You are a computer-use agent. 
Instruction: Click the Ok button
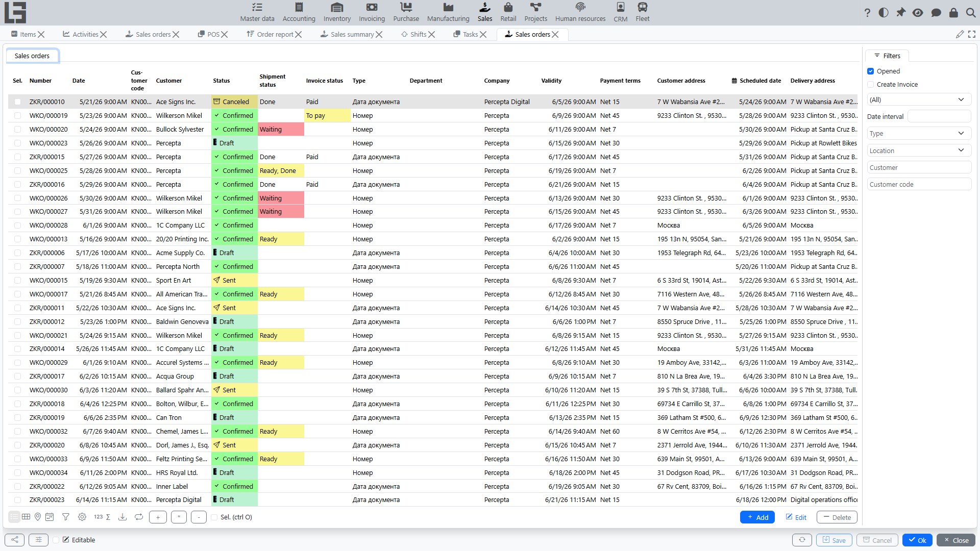click(x=917, y=540)
